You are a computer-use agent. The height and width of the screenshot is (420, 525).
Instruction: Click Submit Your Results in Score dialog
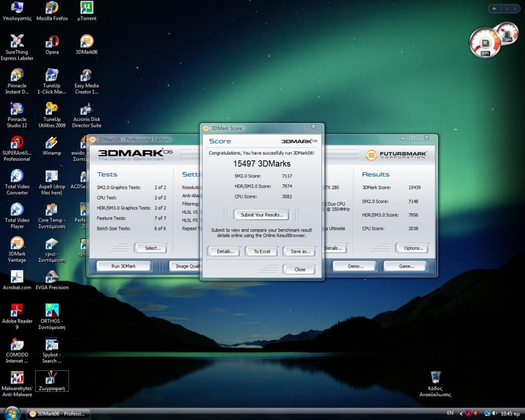click(262, 215)
